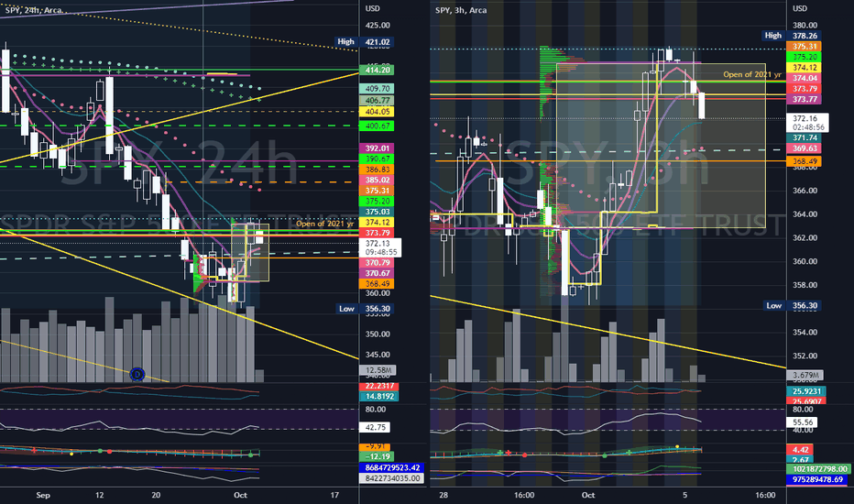Image resolution: width=854 pixels, height=504 pixels.
Task: Select the 409.70 price label
Action: point(377,88)
